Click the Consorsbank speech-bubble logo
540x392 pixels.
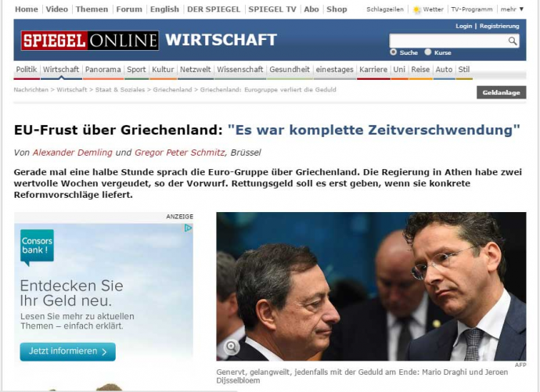pos(37,247)
